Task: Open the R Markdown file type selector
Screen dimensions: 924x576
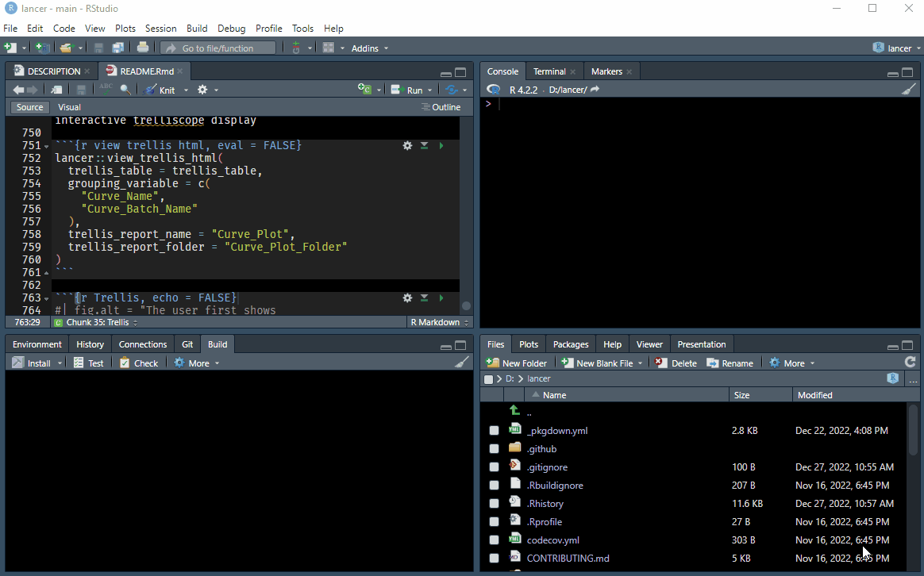Action: click(x=440, y=322)
